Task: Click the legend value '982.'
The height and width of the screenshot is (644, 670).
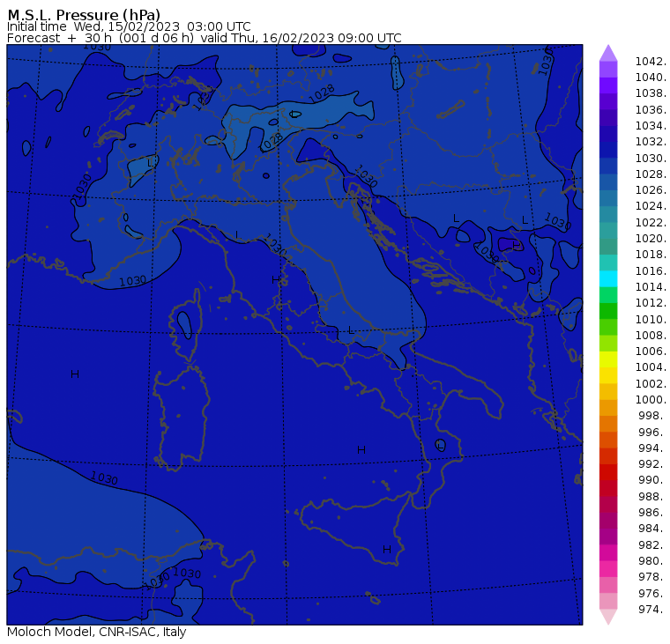Action: (652, 545)
